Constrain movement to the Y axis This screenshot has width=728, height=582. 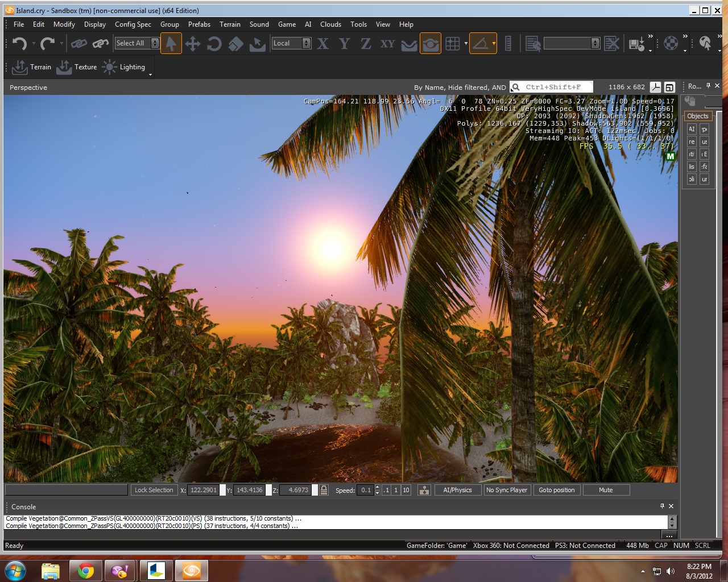(x=345, y=43)
